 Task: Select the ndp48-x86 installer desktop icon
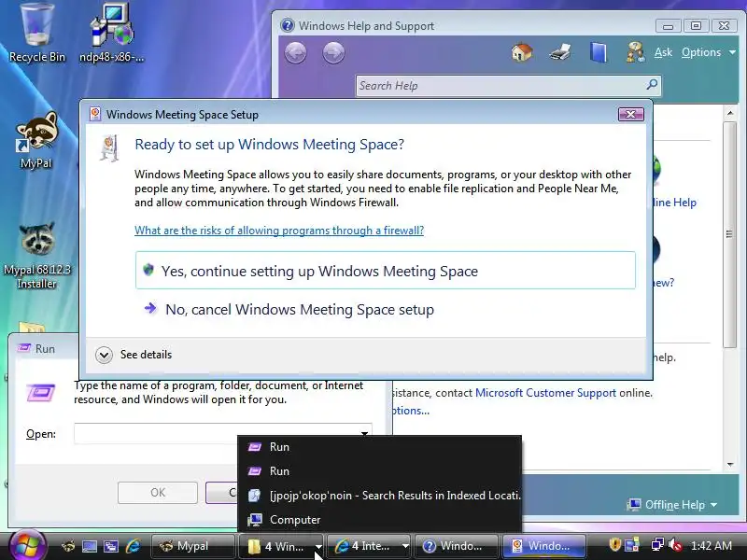pos(111,33)
